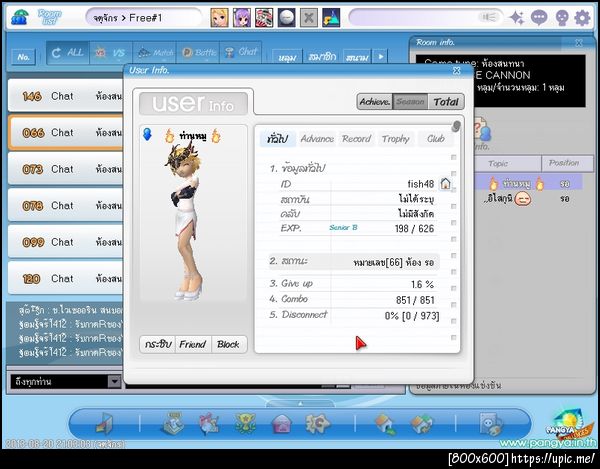This screenshot has width=600, height=469.
Task: Open the settings gear icon
Action: 582,18
